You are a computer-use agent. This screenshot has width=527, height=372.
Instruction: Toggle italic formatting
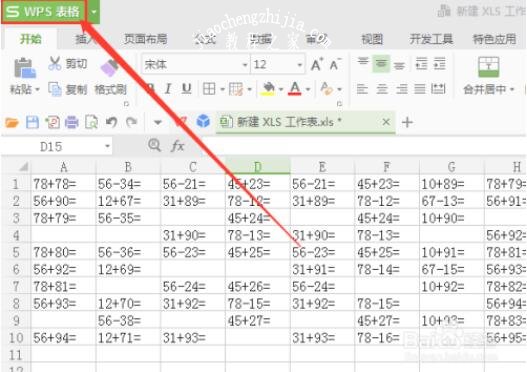pyautogui.click(x=168, y=89)
